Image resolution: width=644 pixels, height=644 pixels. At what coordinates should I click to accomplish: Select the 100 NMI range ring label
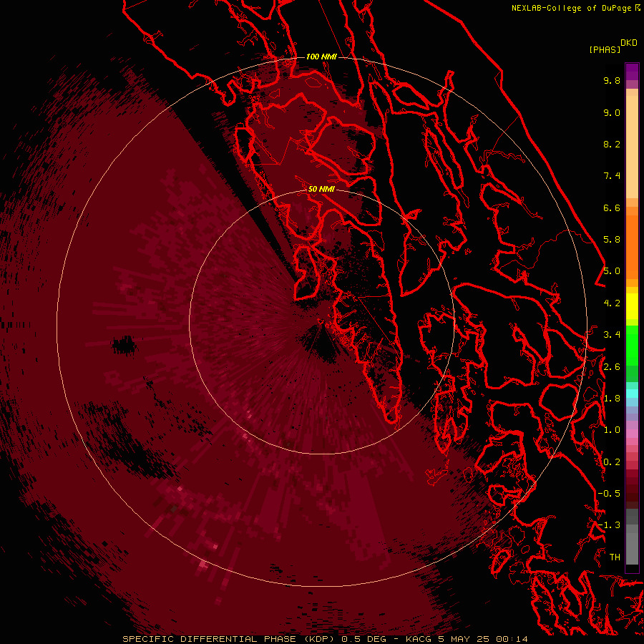click(x=321, y=57)
